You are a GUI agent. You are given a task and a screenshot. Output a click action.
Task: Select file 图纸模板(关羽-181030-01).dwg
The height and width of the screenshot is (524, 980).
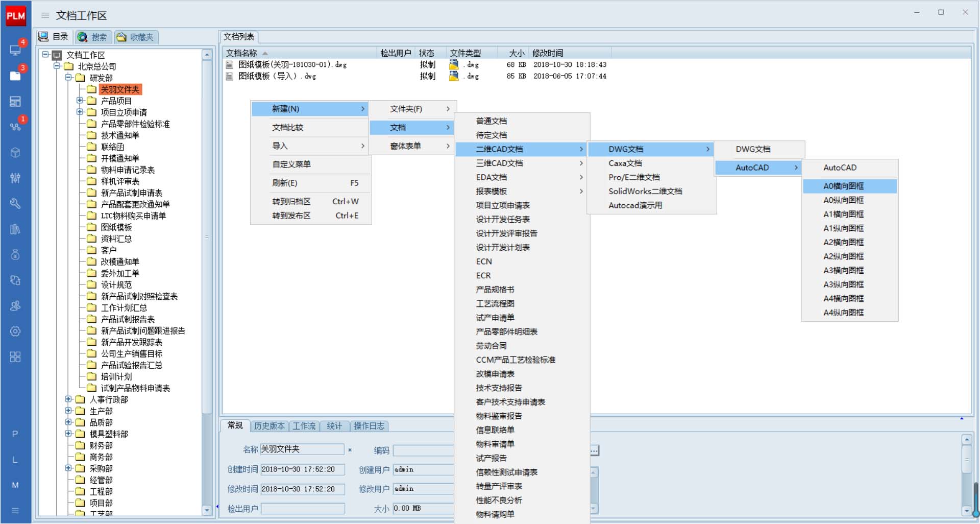[292, 65]
